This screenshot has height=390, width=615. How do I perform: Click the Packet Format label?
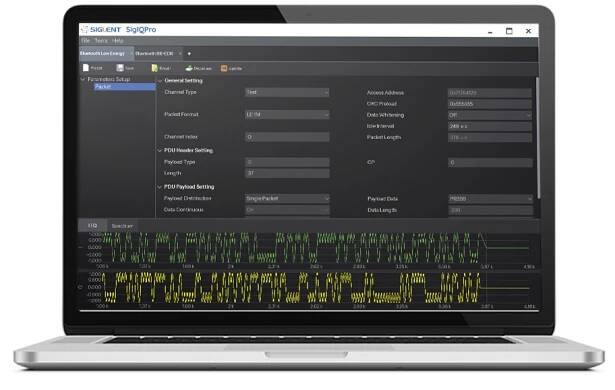pos(181,115)
